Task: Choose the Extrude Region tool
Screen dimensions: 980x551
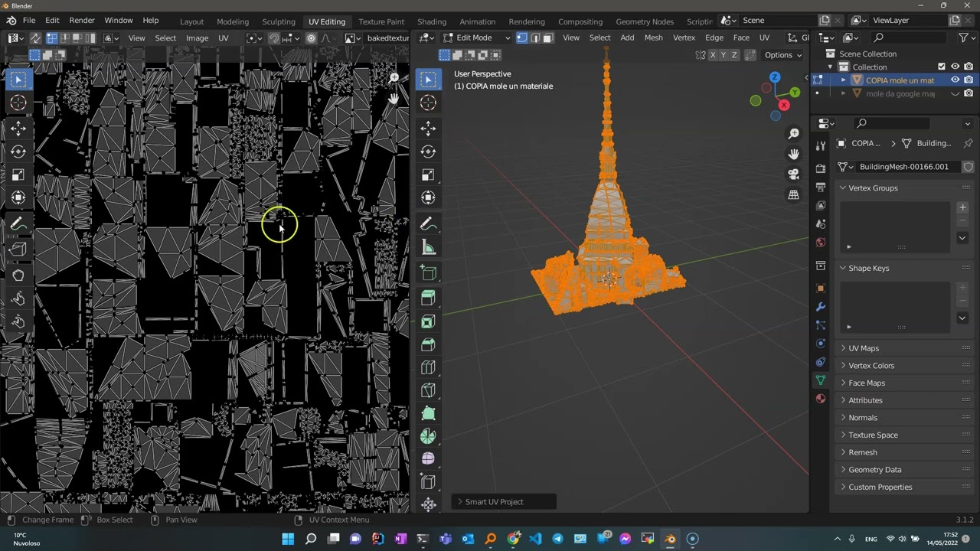Action: [x=428, y=298]
